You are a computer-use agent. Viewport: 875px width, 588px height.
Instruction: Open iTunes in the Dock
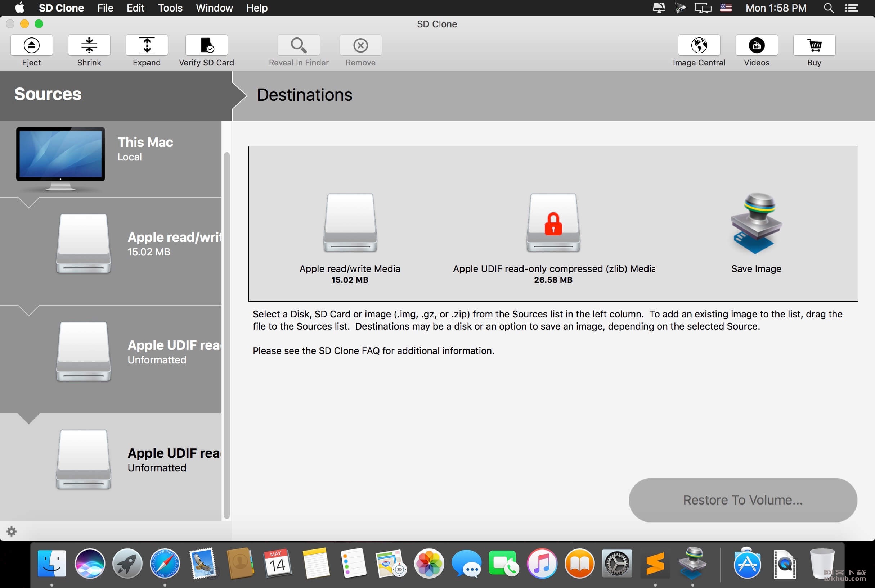pos(542,563)
